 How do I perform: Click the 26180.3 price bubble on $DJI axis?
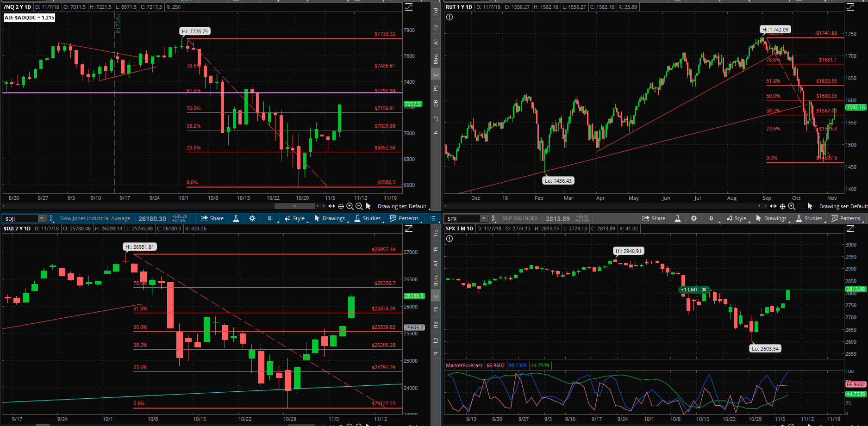click(414, 296)
